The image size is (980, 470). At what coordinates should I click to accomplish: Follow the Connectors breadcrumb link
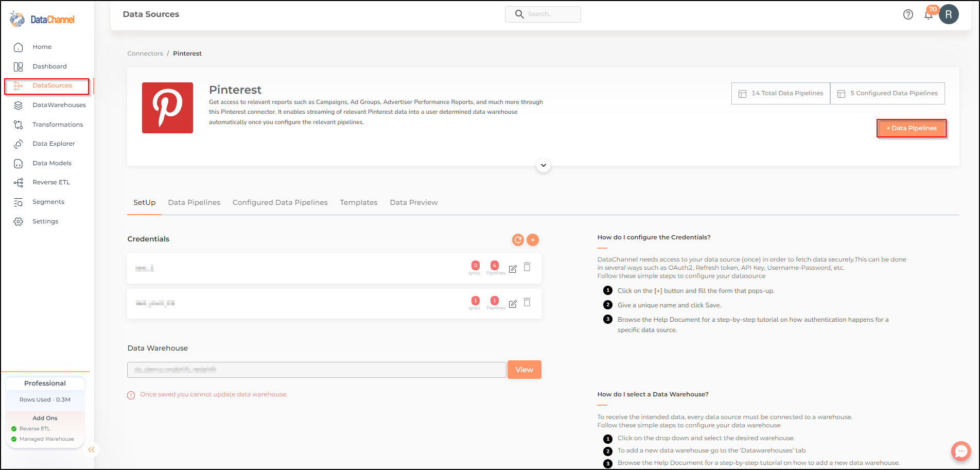point(145,54)
